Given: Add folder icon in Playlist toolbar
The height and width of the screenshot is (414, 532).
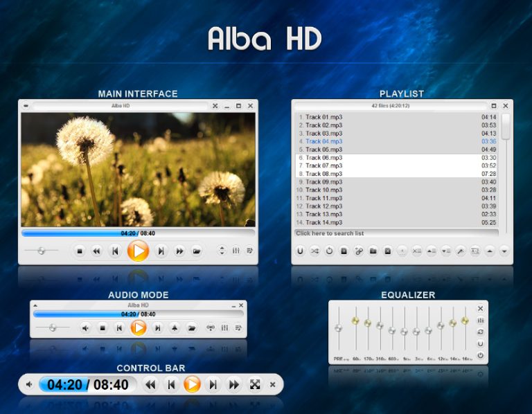Looking at the screenshot, I should click(373, 251).
